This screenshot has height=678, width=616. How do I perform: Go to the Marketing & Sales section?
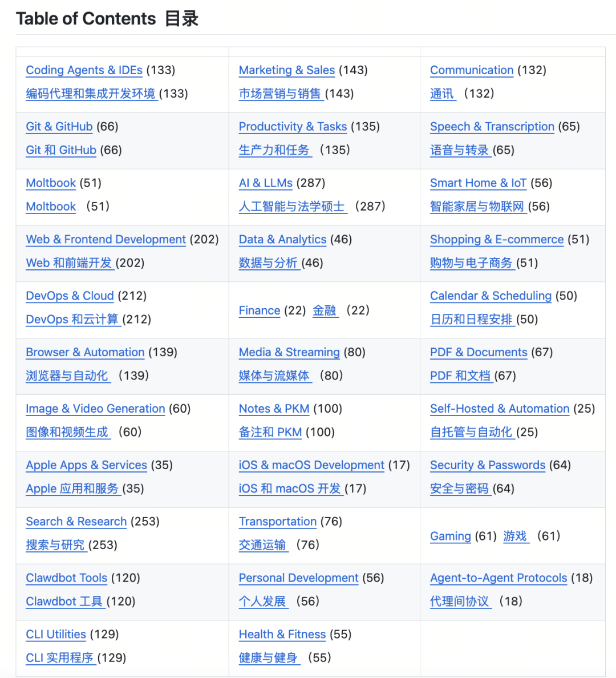(x=286, y=70)
